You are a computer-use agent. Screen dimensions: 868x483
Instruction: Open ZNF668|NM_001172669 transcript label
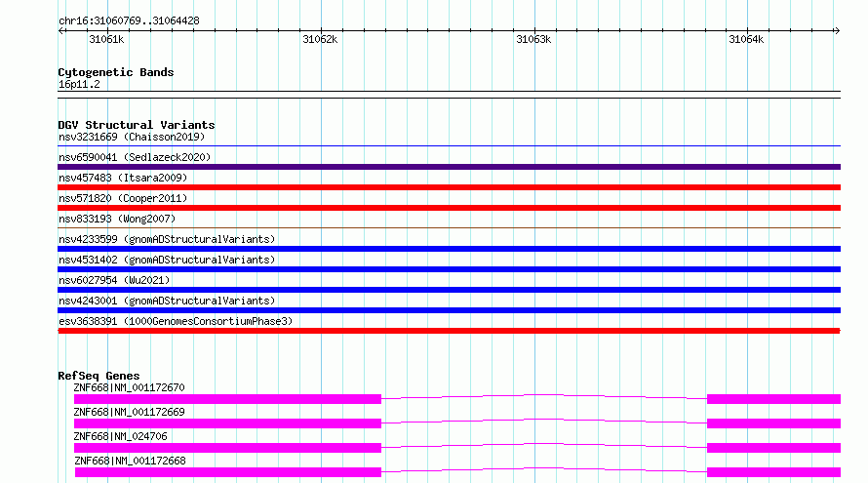coord(129,412)
